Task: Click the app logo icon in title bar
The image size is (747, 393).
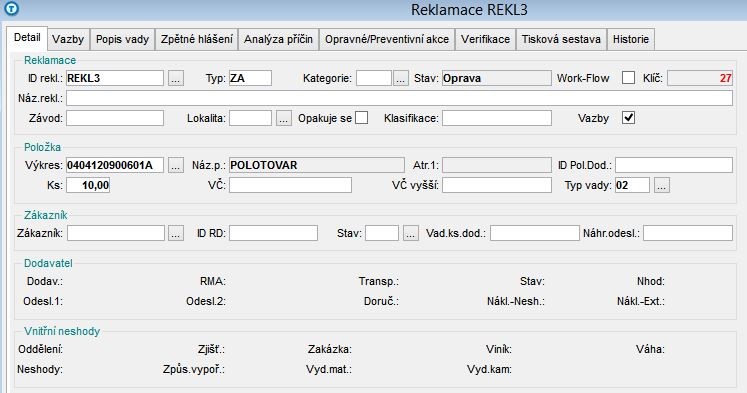Action: coord(11,8)
